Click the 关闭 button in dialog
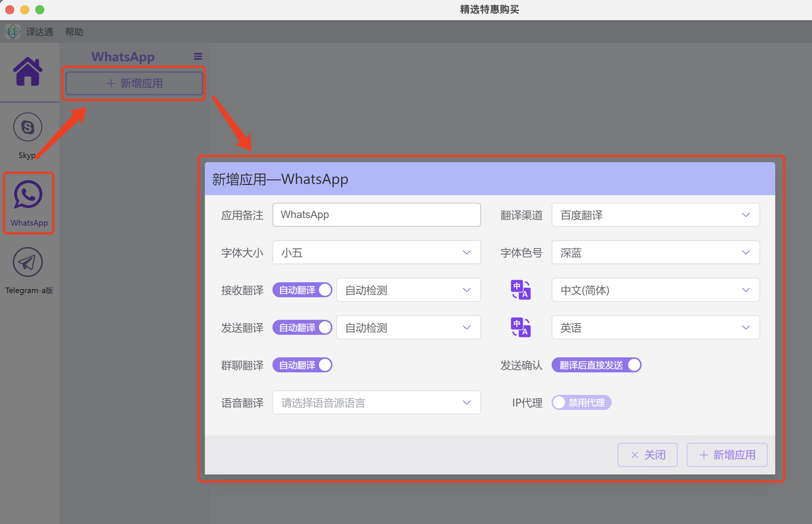812x524 pixels. [647, 455]
